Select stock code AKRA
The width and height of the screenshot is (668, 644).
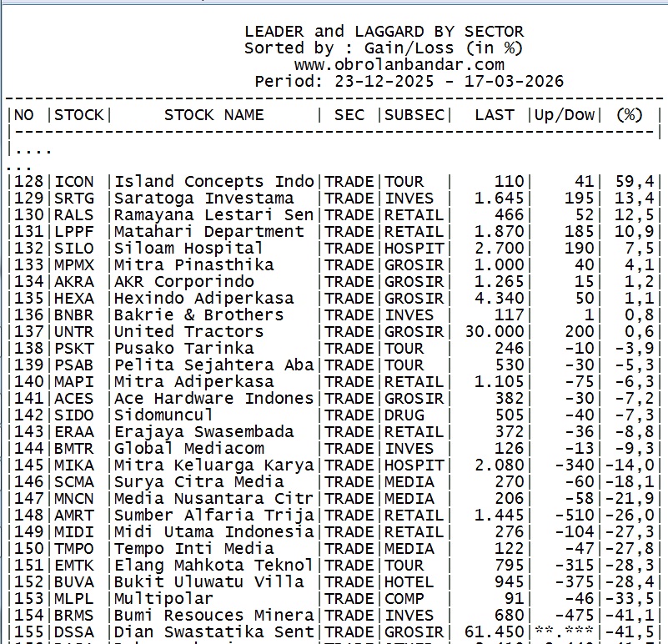tap(73, 282)
